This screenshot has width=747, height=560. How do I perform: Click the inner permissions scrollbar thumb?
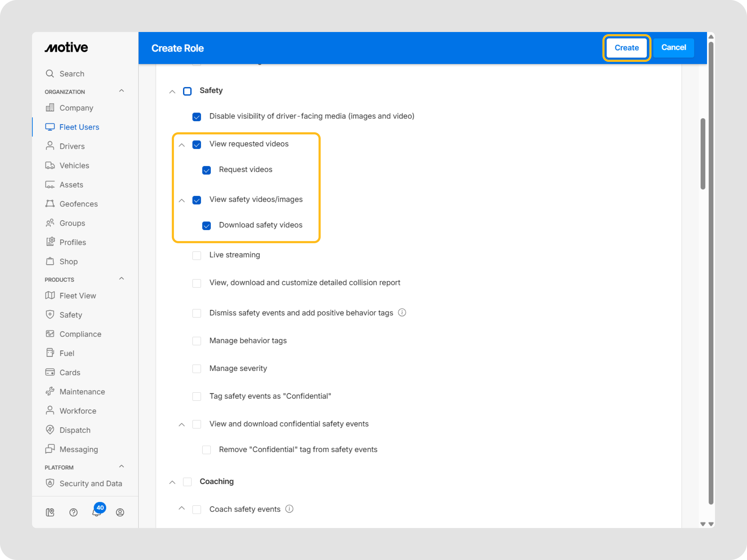tap(703, 154)
